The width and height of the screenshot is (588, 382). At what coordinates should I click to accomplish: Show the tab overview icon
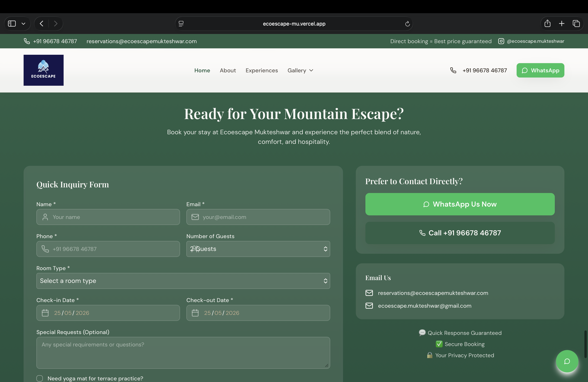[576, 23]
